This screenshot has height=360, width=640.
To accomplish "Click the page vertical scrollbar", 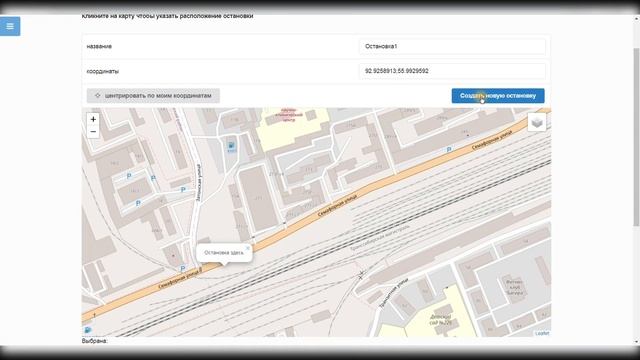I will (x=636, y=137).
